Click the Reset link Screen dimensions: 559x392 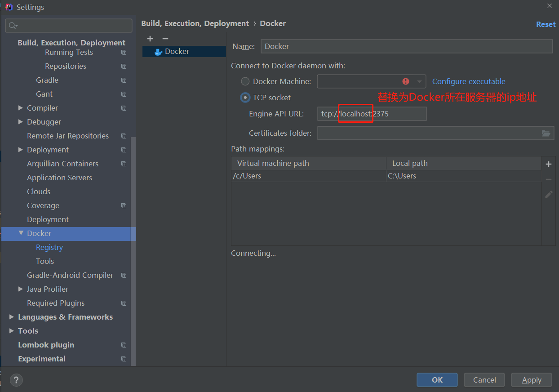click(546, 24)
